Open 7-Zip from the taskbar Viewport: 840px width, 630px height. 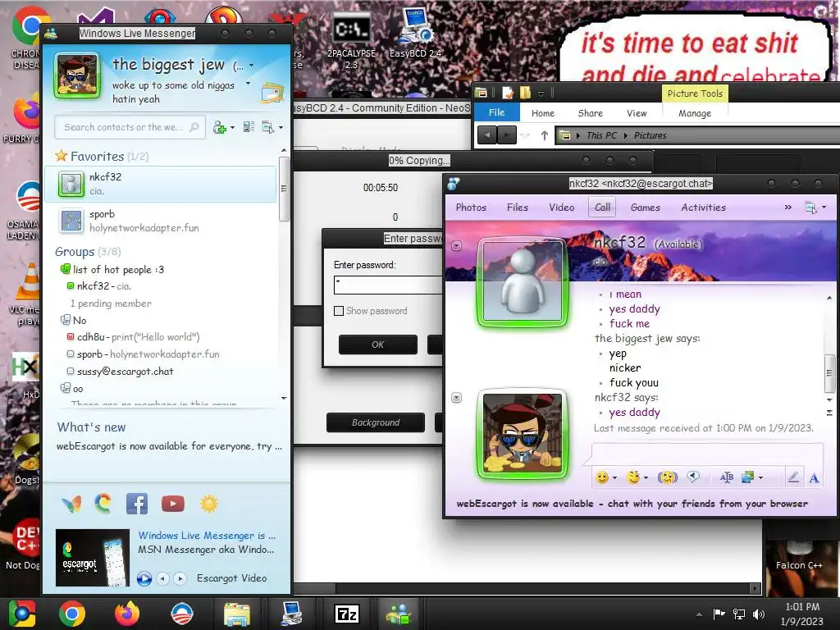click(347, 614)
